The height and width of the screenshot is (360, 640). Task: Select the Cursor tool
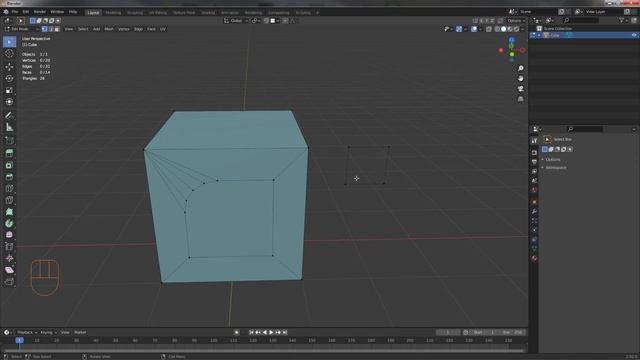pos(9,53)
